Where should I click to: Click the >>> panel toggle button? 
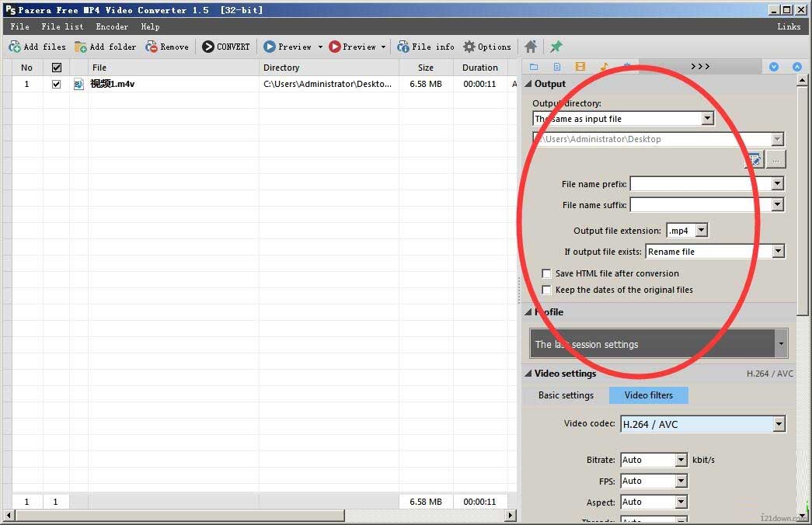700,66
